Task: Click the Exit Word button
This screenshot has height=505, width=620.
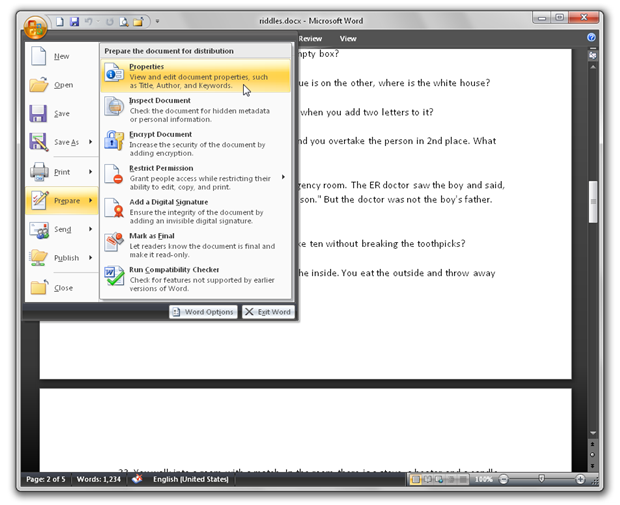Action: point(268,312)
